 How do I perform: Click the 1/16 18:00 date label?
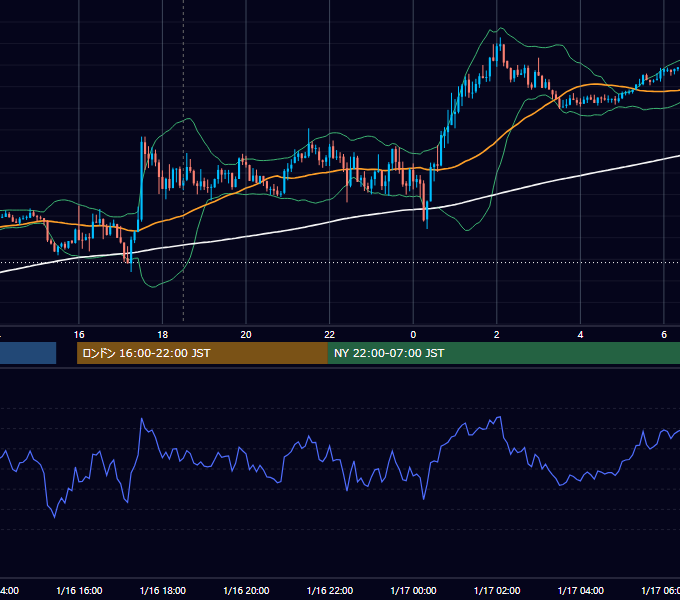163,591
